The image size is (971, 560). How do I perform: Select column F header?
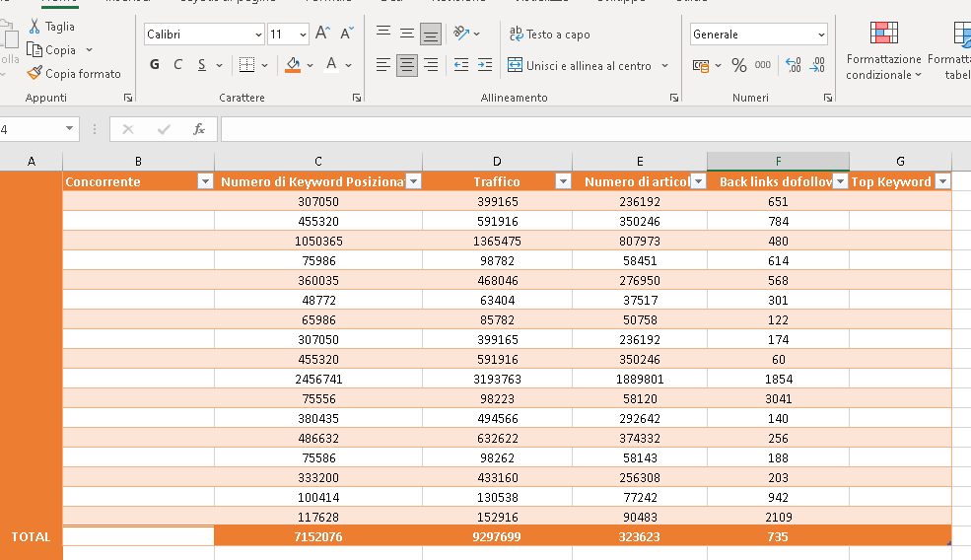[779, 161]
